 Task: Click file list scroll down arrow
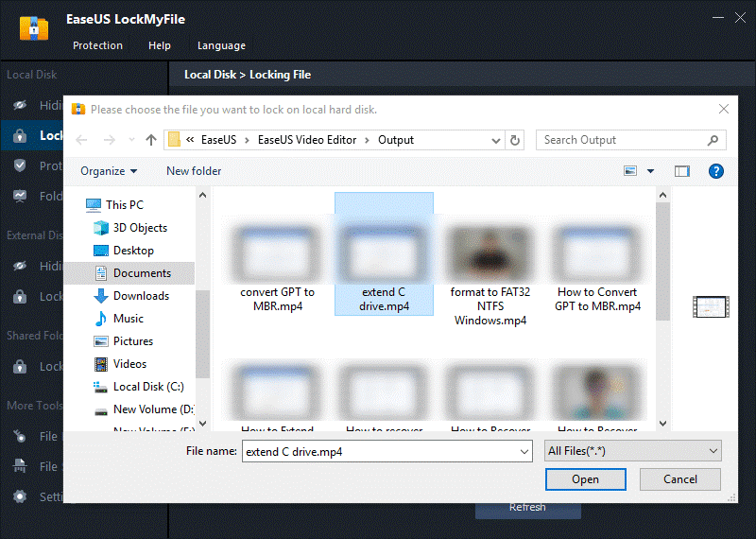point(663,424)
